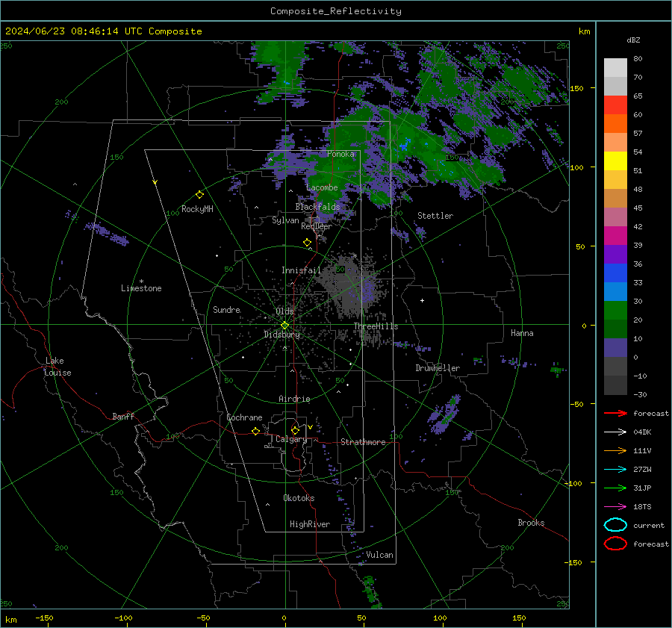Click the magenta 18TS arrow icon
The height and width of the screenshot is (628, 672).
click(x=615, y=507)
